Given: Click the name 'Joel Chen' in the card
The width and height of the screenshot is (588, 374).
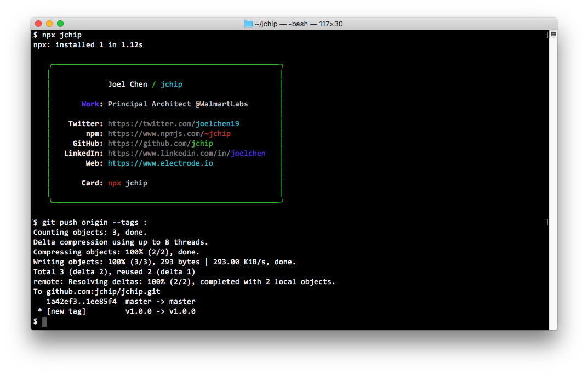Looking at the screenshot, I should point(128,84).
